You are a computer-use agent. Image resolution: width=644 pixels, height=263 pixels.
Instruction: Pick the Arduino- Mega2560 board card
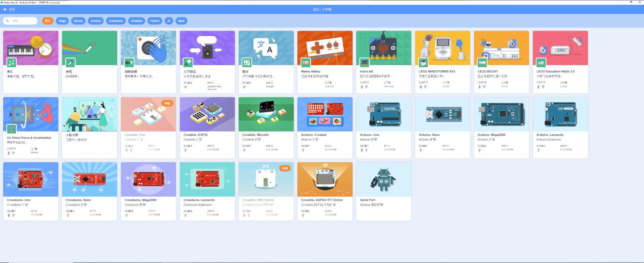[501, 128]
